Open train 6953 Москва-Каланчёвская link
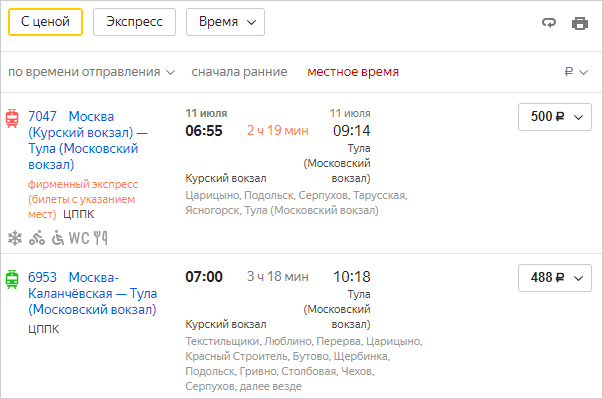603x399 pixels. pos(93,293)
